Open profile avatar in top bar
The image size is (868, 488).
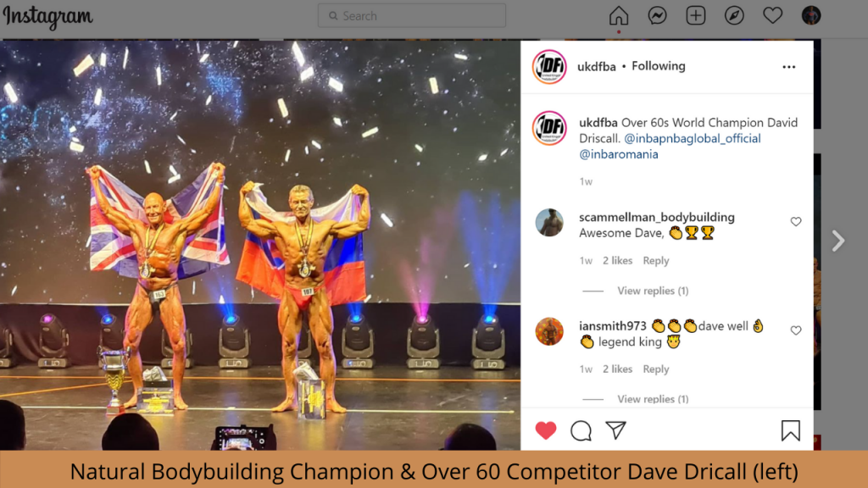pyautogui.click(x=811, y=15)
